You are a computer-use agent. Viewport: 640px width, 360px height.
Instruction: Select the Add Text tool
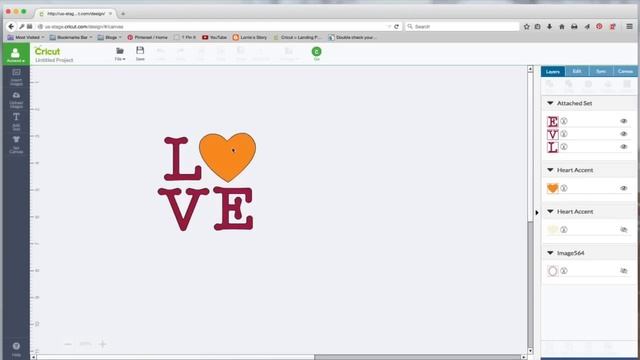pos(16,121)
